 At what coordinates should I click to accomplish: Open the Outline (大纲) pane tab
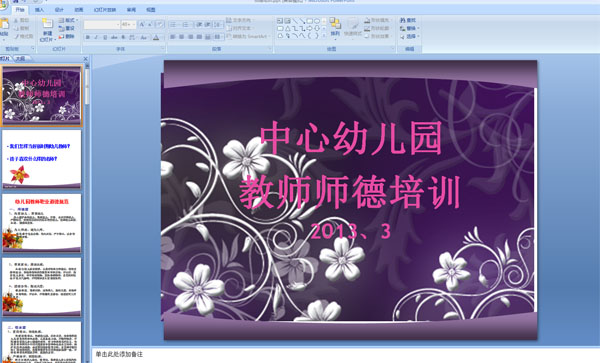point(21,59)
